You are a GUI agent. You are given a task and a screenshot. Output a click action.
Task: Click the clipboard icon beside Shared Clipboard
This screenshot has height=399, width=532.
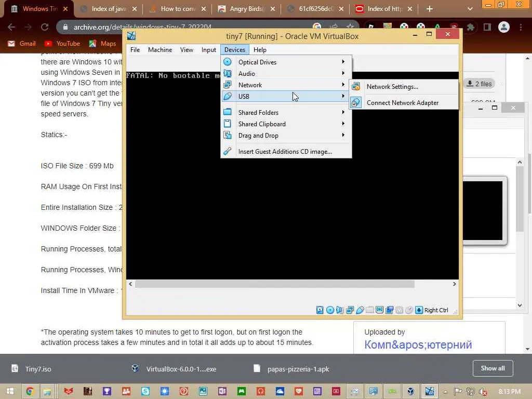pos(228,124)
